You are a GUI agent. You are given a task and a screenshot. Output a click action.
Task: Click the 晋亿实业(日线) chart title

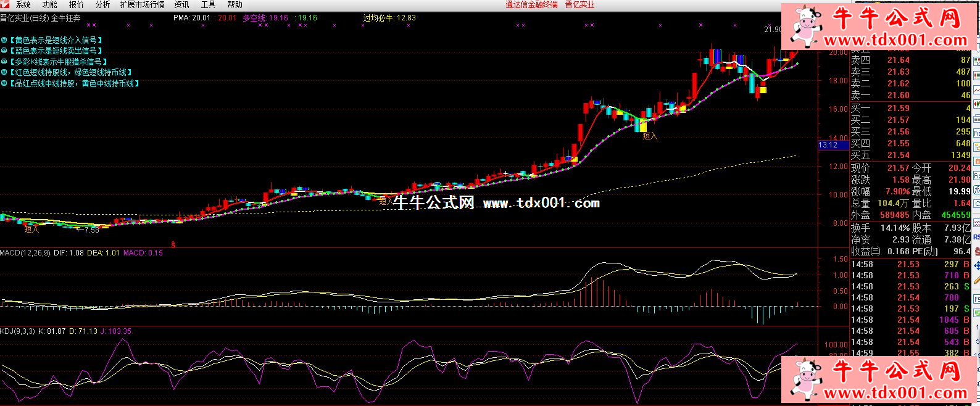pyautogui.click(x=25, y=19)
